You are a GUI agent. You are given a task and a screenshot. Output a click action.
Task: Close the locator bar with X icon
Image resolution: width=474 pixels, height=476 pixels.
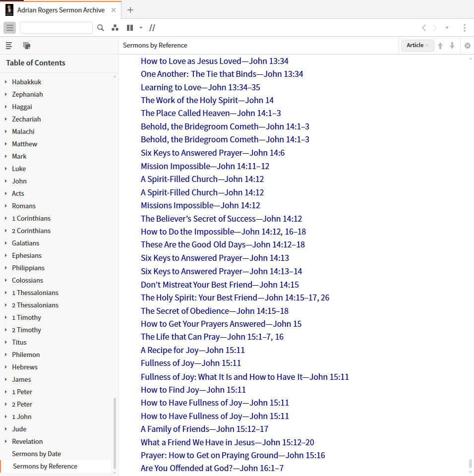468,46
